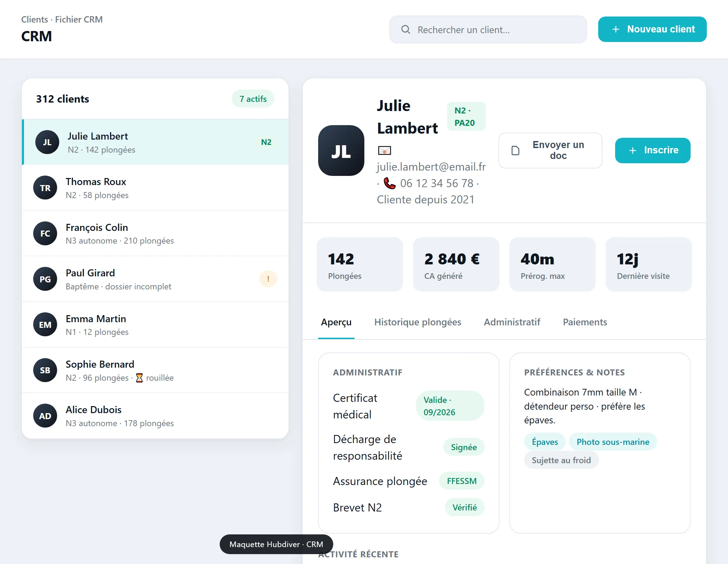Click the large JL profile avatar

(x=341, y=151)
